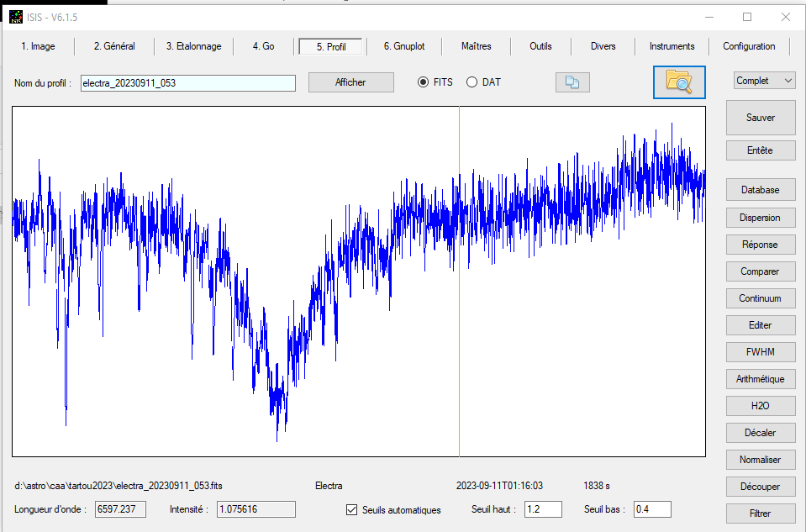Select the DAT format radio button
Screen dimensions: 806x532
[471, 82]
